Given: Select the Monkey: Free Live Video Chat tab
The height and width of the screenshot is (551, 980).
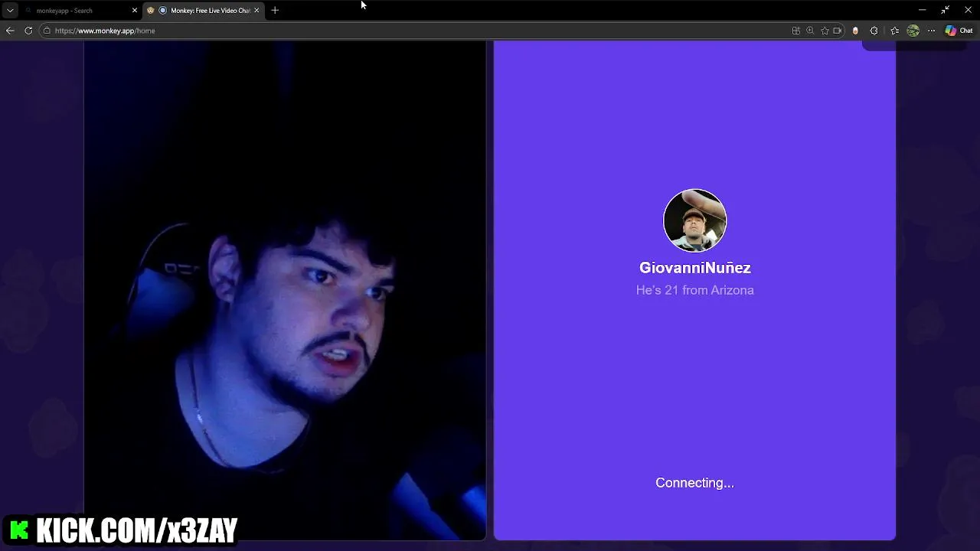Looking at the screenshot, I should (204, 11).
